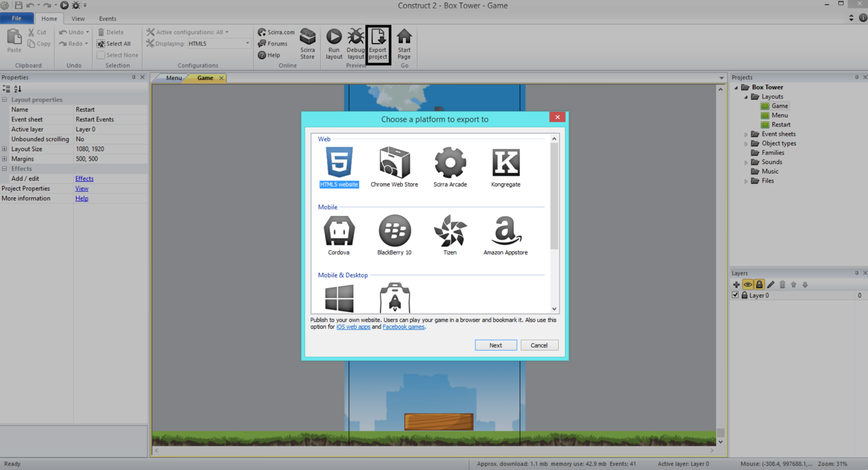Click the Next button in dialog
Screen dimensions: 868x470
496,345
